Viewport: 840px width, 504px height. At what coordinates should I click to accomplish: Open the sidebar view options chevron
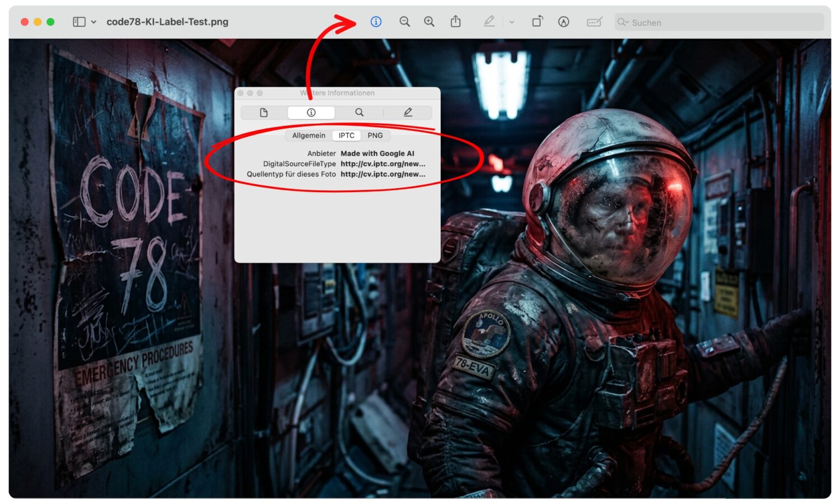(94, 22)
